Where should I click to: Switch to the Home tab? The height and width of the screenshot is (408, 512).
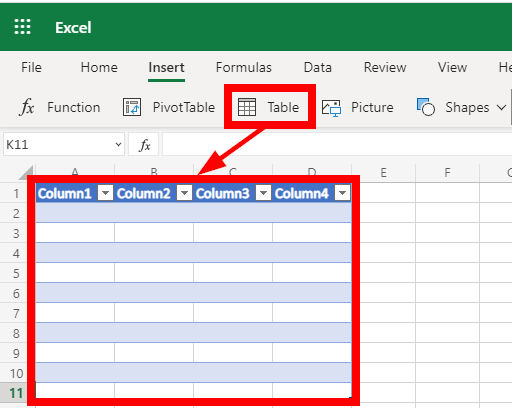pyautogui.click(x=99, y=68)
